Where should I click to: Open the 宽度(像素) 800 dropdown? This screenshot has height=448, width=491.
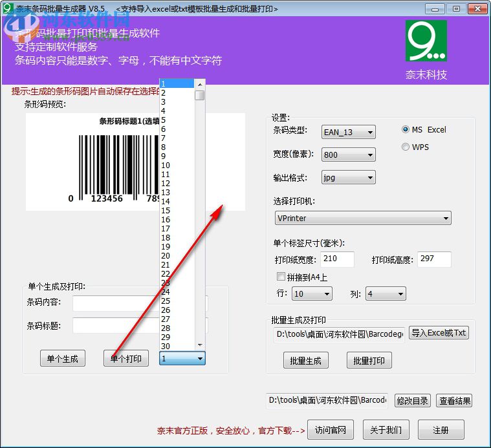pyautogui.click(x=348, y=155)
